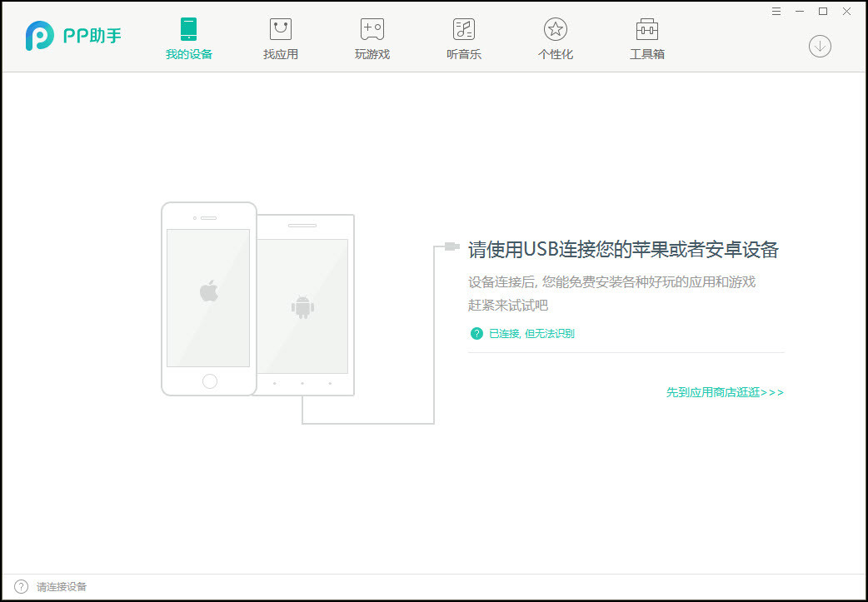Close the PP助手 window

[847, 11]
